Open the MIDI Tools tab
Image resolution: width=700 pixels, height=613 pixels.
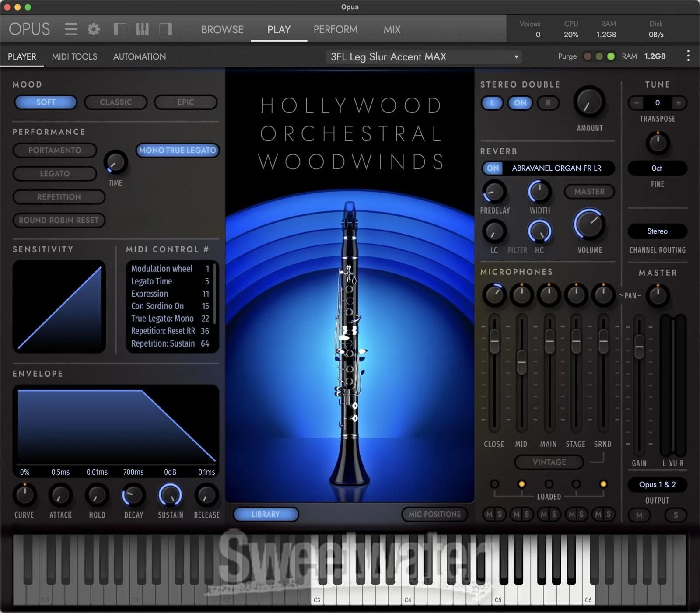point(74,56)
